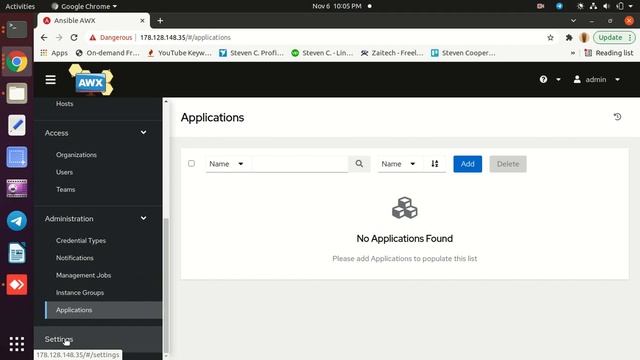Open the Users page
640x360 pixels.
coord(64,172)
